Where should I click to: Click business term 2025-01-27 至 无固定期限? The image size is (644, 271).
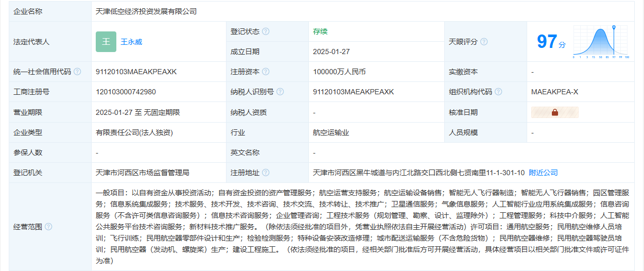pos(138,112)
